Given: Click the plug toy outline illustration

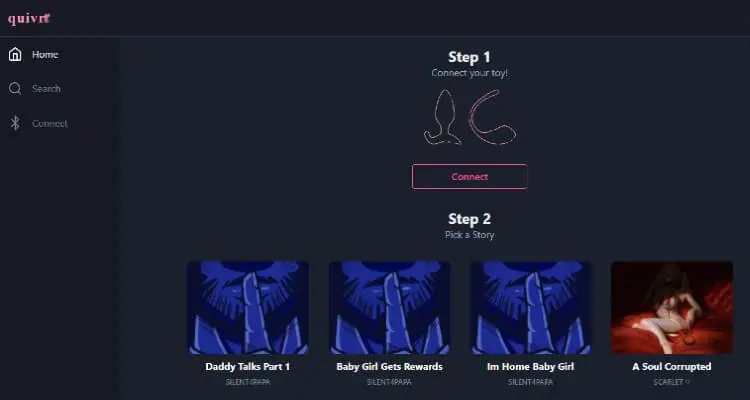Looking at the screenshot, I should [443, 117].
